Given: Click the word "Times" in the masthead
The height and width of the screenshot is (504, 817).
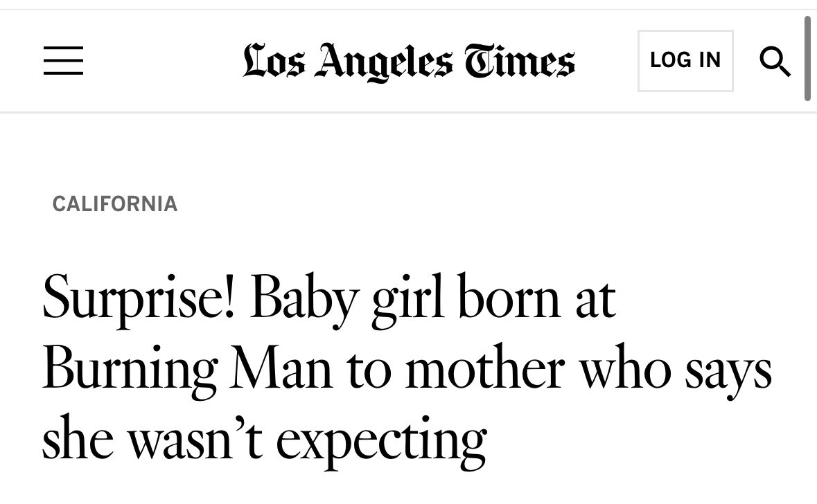Looking at the screenshot, I should (x=520, y=60).
